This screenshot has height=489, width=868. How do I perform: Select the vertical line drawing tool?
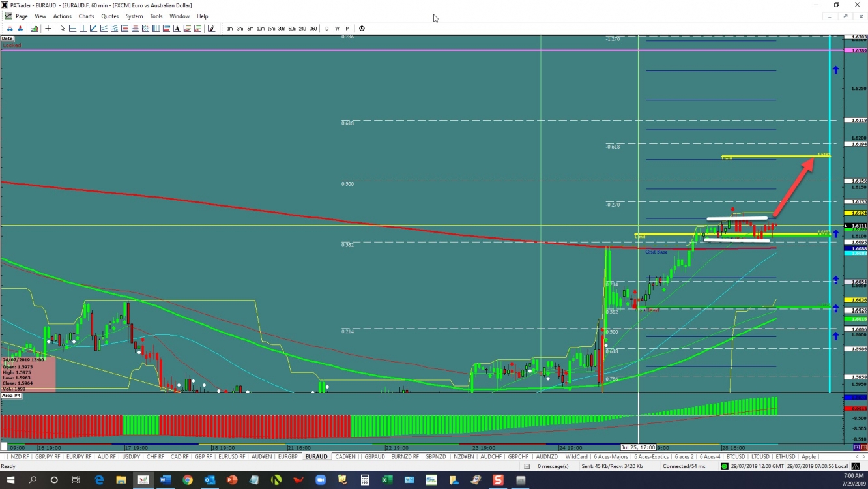click(83, 29)
